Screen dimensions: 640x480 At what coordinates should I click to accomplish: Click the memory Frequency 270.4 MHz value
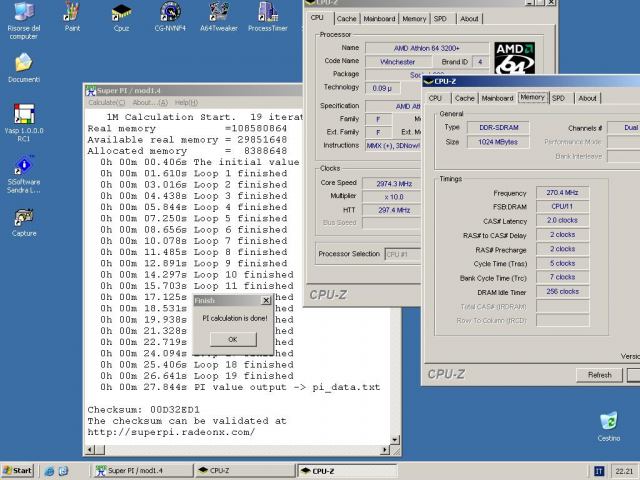(562, 193)
